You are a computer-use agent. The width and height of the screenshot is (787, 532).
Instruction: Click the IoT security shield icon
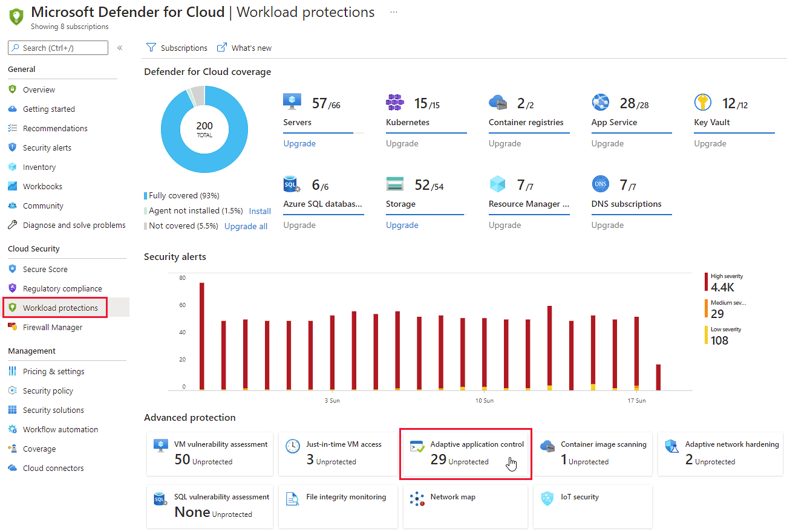(547, 499)
